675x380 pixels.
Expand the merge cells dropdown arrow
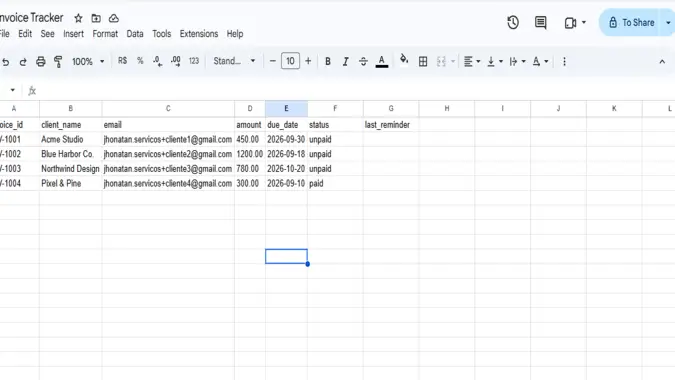pos(453,62)
